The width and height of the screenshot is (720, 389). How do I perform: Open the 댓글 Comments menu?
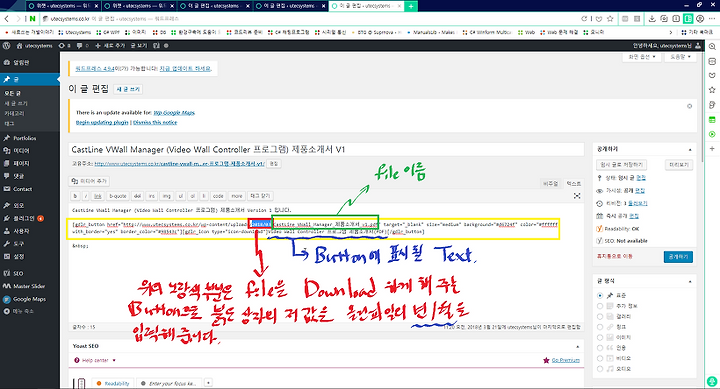[x=18, y=176]
